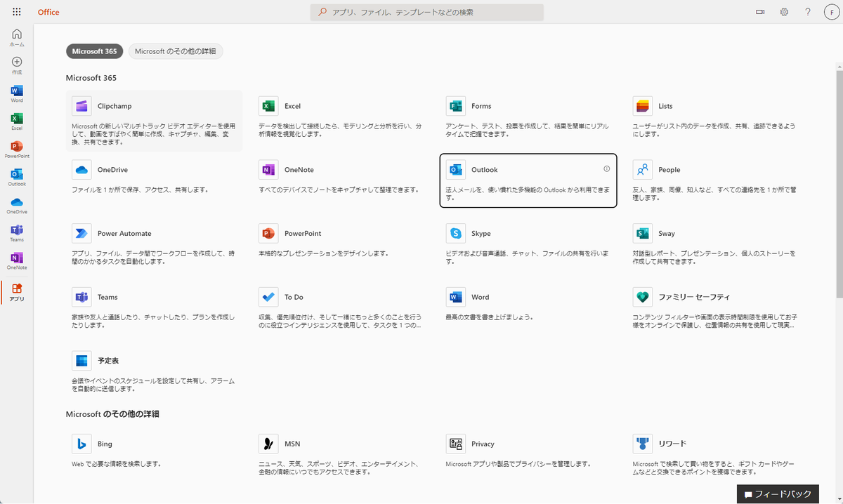Image resolution: width=843 pixels, height=504 pixels.
Task: Click the Microsoft のその他の詳細 section heading
Action: coord(112,414)
